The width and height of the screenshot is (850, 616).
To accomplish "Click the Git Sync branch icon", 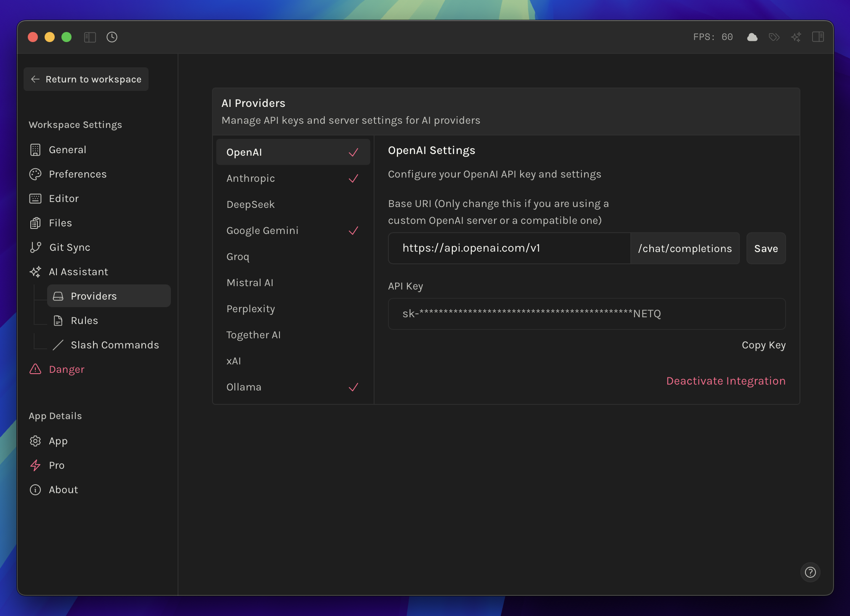I will pyautogui.click(x=36, y=247).
